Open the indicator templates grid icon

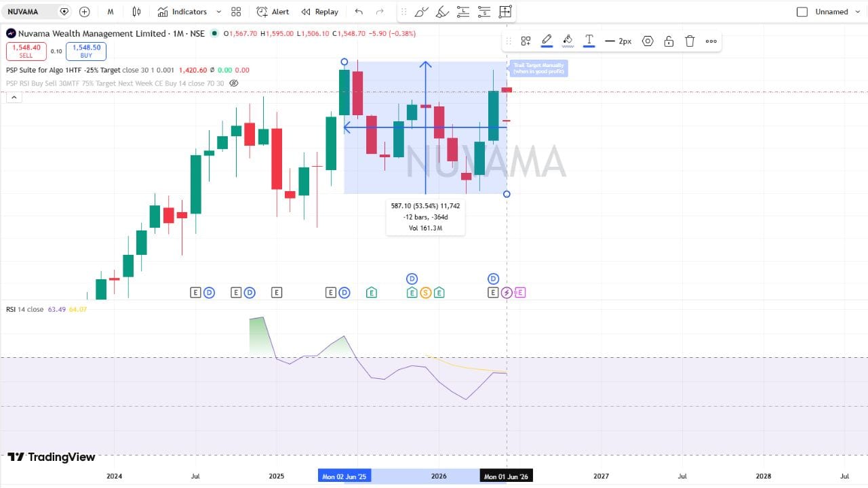click(236, 12)
